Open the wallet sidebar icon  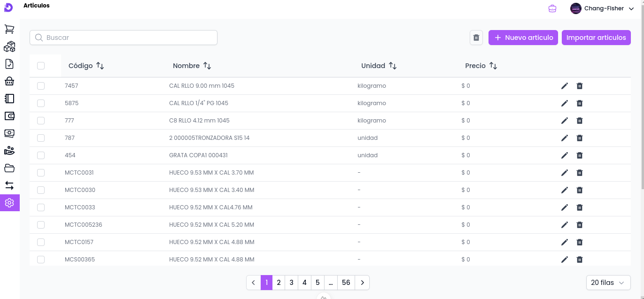pos(9,116)
